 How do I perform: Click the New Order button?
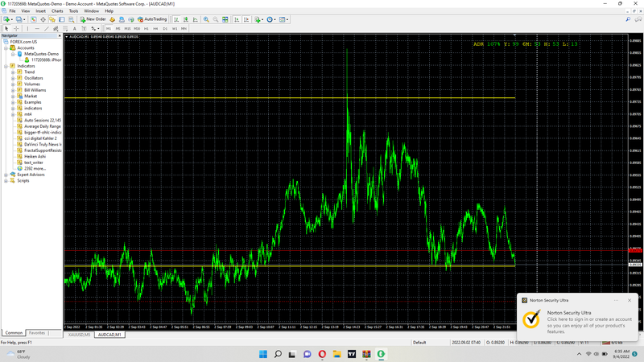click(93, 19)
